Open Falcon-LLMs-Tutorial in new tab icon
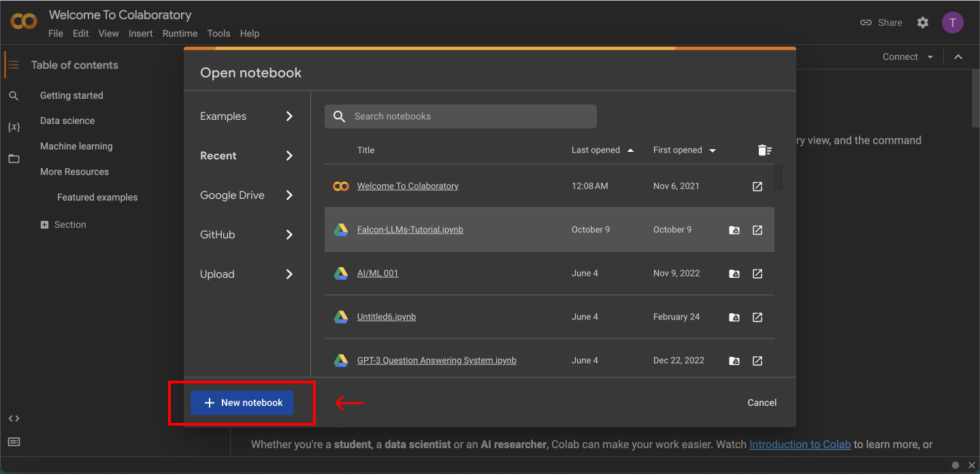 (x=757, y=230)
